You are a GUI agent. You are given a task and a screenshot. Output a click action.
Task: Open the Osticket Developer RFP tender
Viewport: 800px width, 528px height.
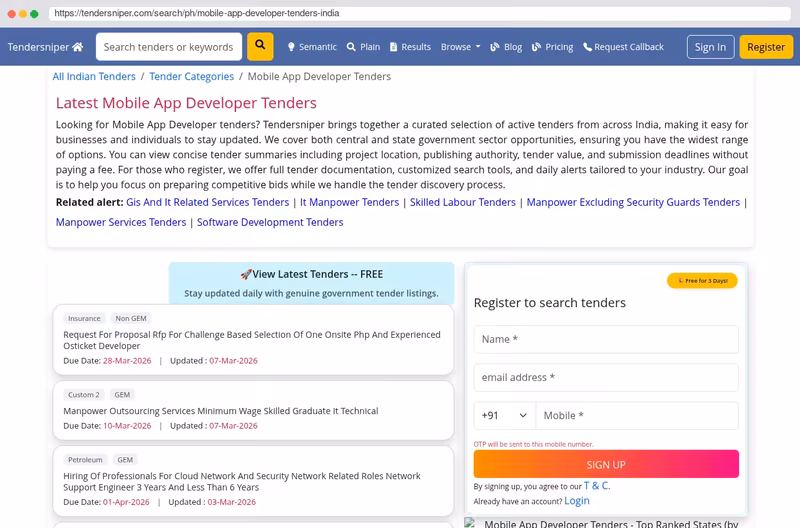[252, 340]
